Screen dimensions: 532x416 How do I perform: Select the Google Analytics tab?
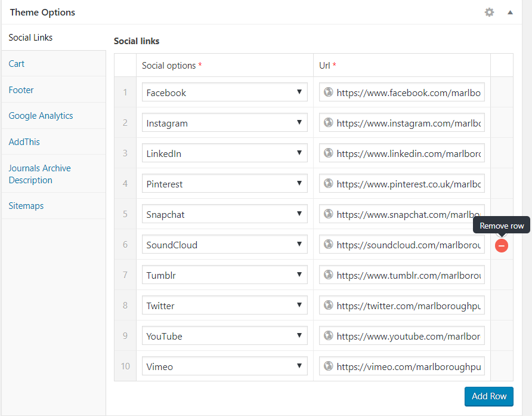coord(54,115)
